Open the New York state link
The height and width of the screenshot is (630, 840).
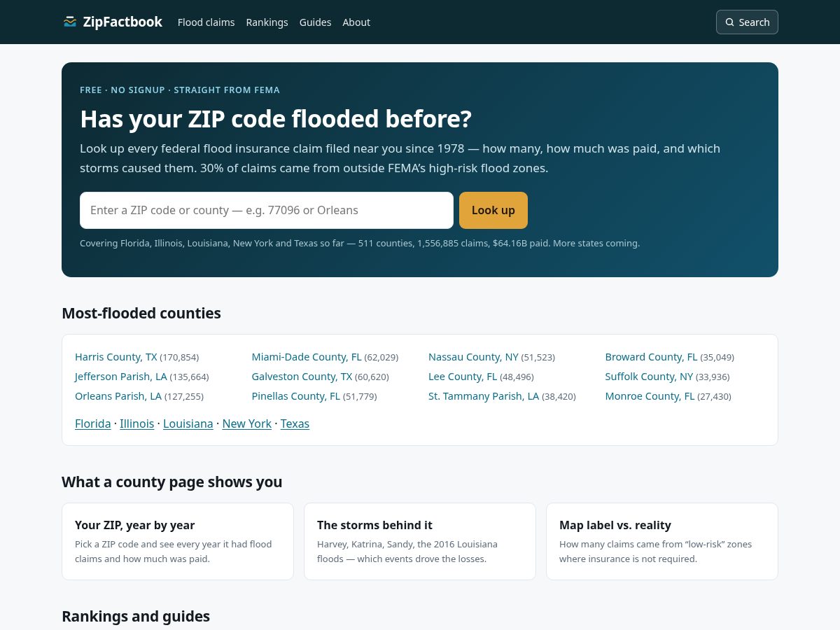coord(247,423)
